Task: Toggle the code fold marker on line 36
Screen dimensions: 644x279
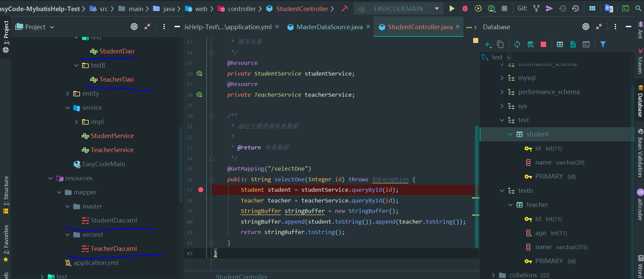Action: [x=212, y=180]
